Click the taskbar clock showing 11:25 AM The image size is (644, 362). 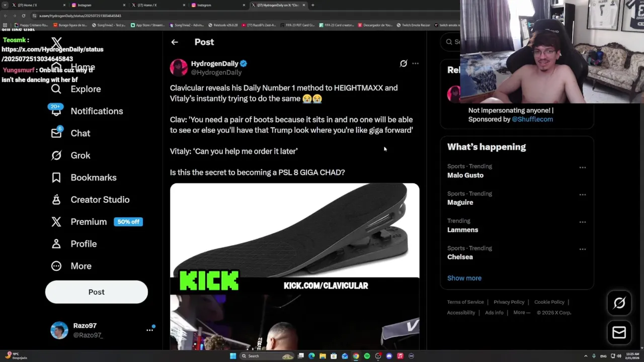(x=632, y=356)
